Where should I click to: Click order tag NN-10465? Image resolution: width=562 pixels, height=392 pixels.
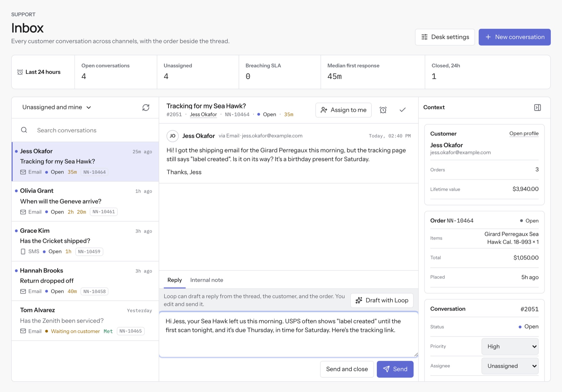(131, 331)
